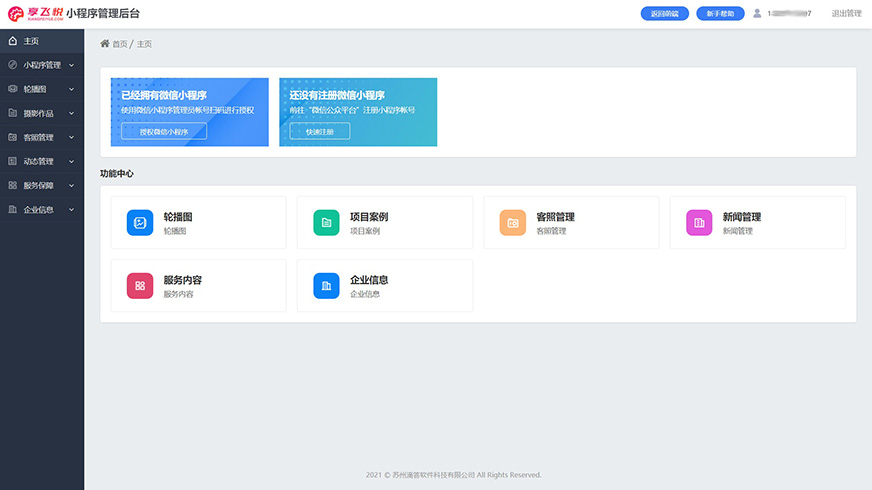Open the green 项目案例 icon

[x=326, y=222]
